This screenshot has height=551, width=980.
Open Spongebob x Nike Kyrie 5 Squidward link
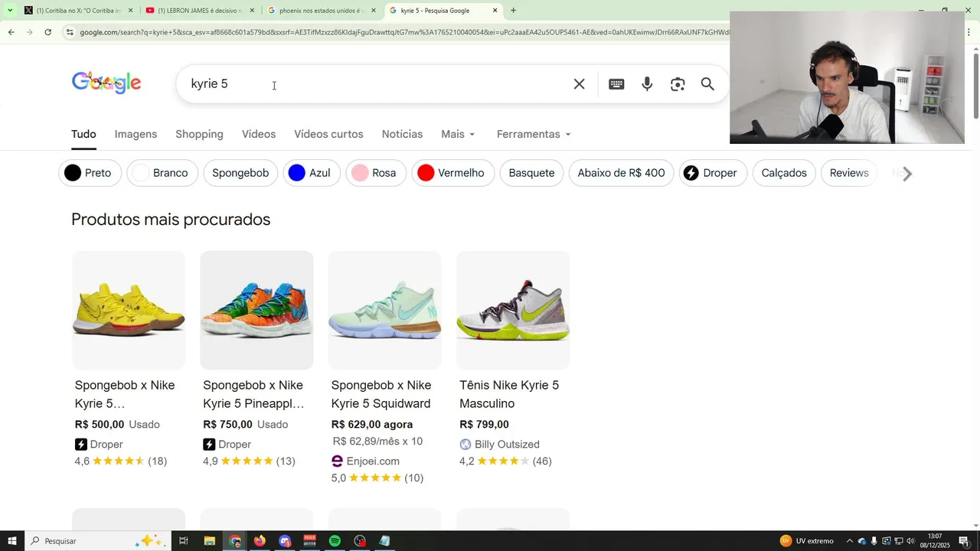381,394
